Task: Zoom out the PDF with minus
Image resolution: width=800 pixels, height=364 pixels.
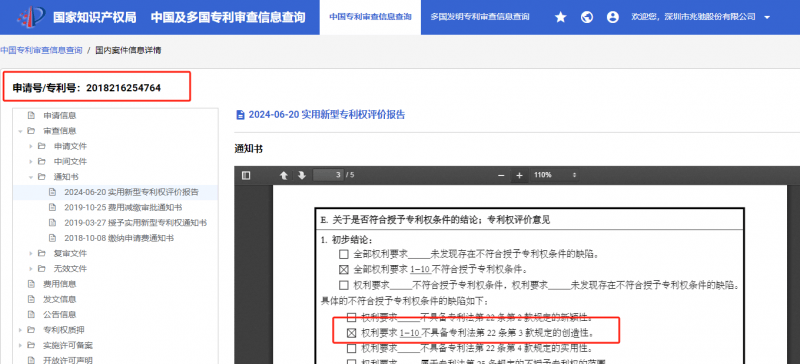Action: tap(502, 176)
